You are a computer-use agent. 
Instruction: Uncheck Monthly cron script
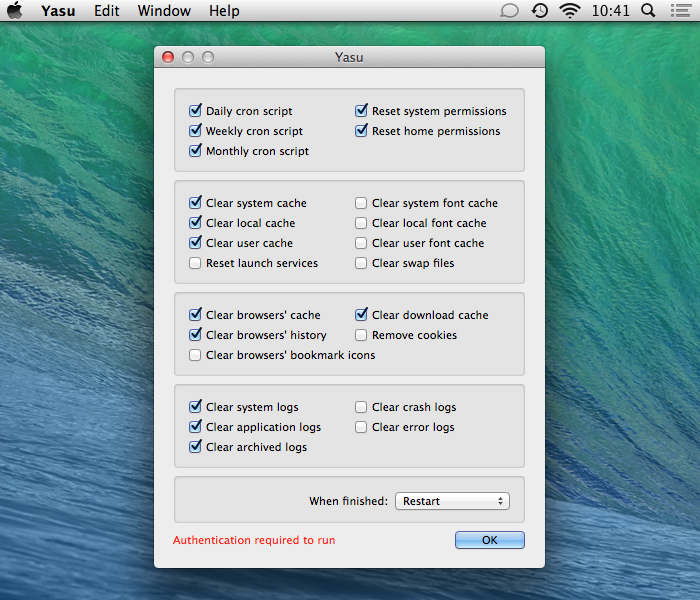(195, 151)
